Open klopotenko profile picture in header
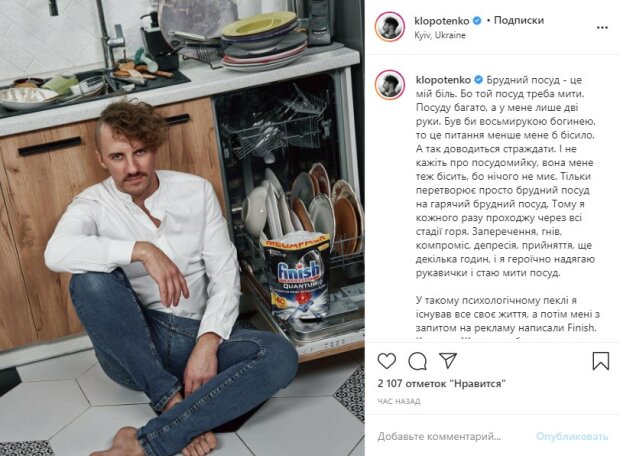Image resolution: width=620 pixels, height=456 pixels. (389, 27)
